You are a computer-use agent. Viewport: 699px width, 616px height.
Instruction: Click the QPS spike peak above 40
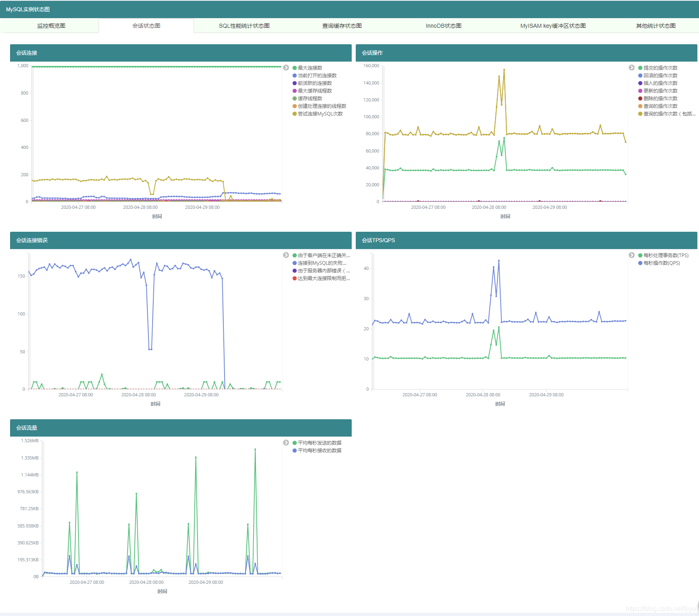tap(499, 260)
